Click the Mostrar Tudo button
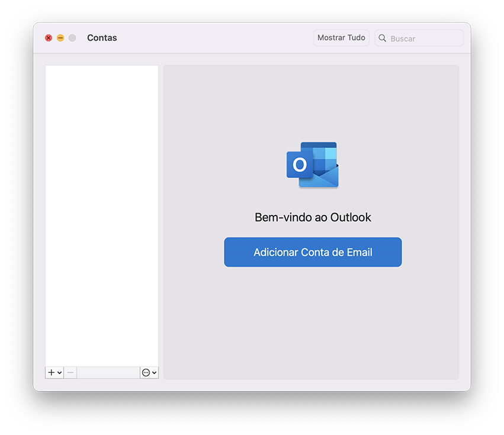 tap(341, 38)
